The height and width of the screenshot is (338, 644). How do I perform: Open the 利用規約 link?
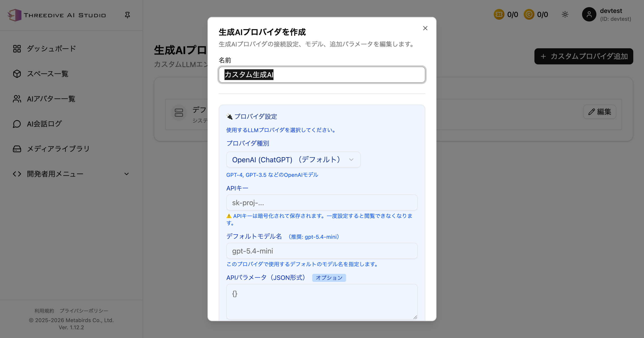coord(44,311)
